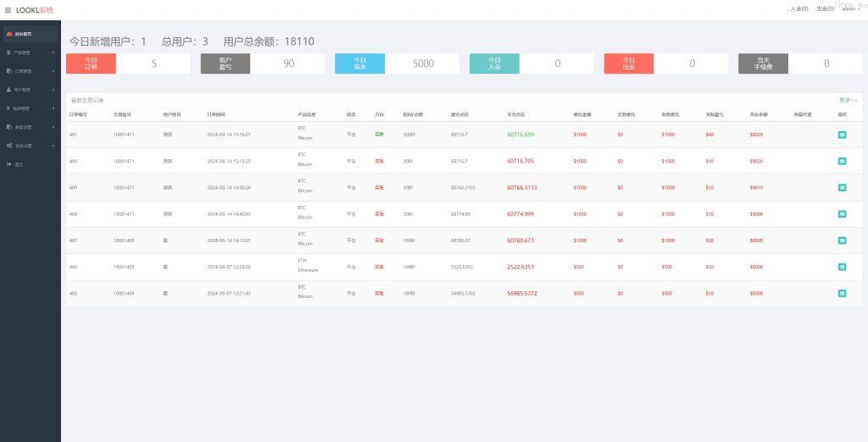The image size is (868, 442).
Task: Open the action icon for order 491
Action: tap(842, 135)
